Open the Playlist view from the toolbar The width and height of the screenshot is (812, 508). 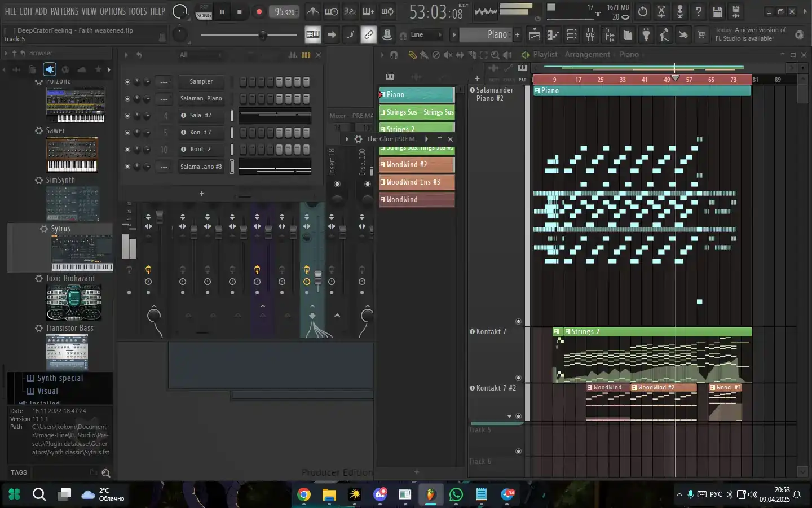coord(534,35)
